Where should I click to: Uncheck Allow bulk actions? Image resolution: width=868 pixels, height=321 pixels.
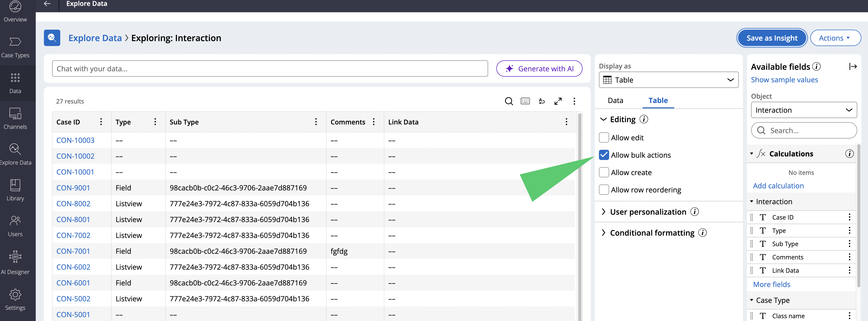[x=604, y=155]
